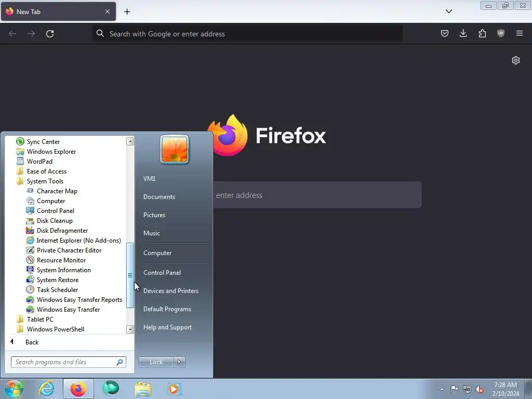Open Internet Explorer from the taskbar

[46, 389]
